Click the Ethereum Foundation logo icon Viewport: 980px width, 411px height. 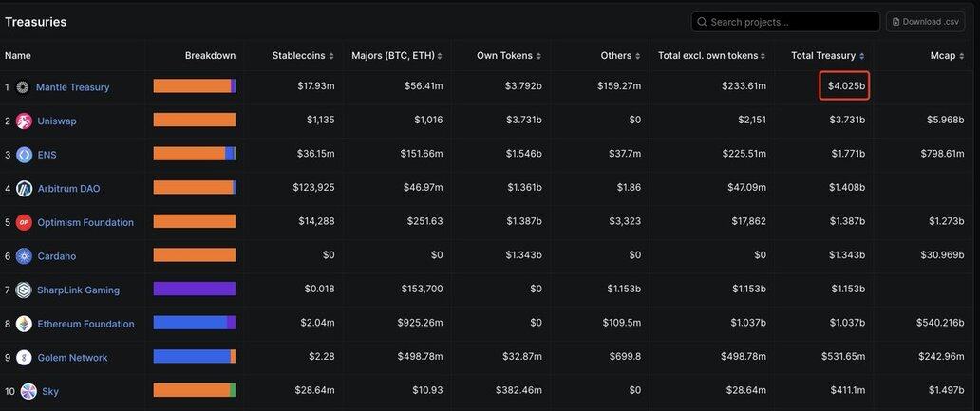(x=24, y=324)
